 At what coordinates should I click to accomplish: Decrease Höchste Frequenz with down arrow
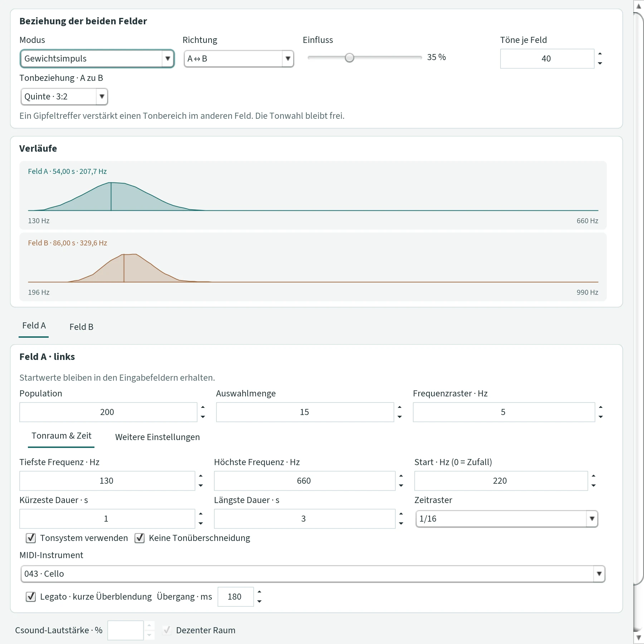coord(401,486)
